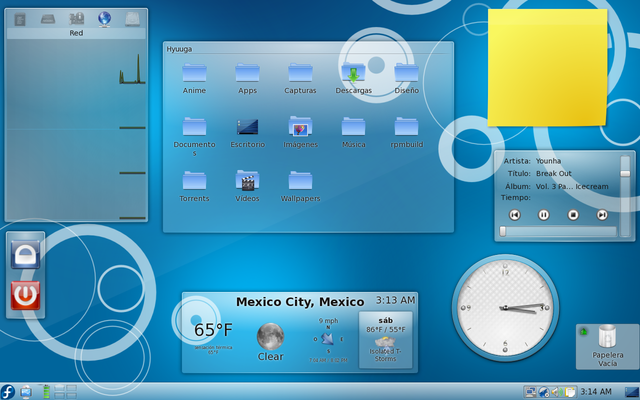This screenshot has width=640, height=400.
Task: Open the Fedora application launcher
Action: coord(7,392)
